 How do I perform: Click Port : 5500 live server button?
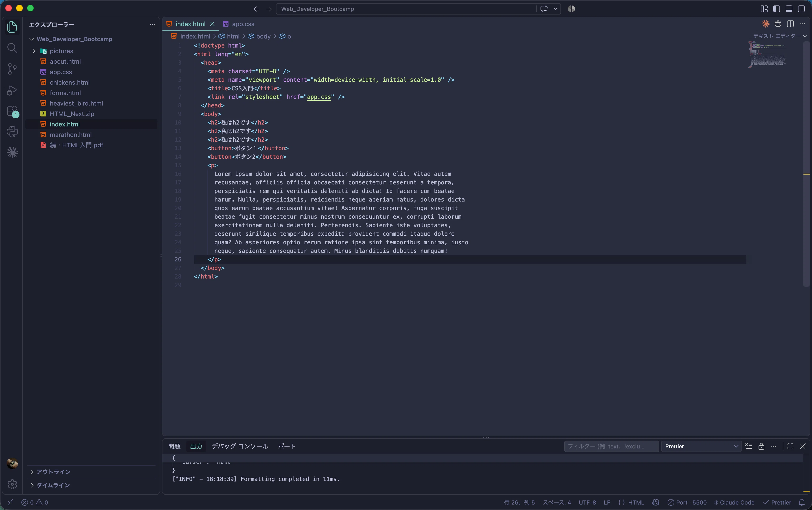(x=687, y=502)
